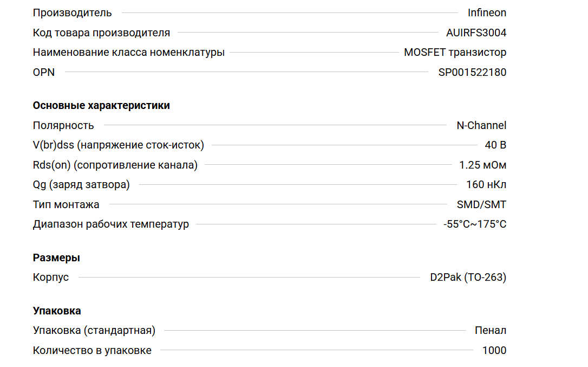Click the 40 В voltage value

click(x=495, y=145)
